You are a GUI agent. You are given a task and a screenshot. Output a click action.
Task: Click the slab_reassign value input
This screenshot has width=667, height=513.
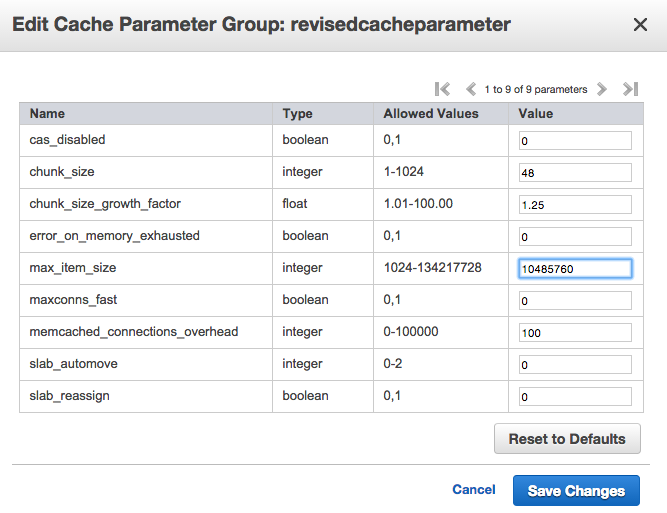click(x=575, y=397)
